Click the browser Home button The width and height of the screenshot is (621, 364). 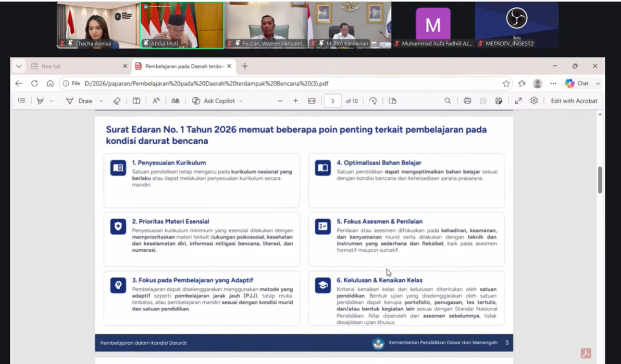pos(50,83)
